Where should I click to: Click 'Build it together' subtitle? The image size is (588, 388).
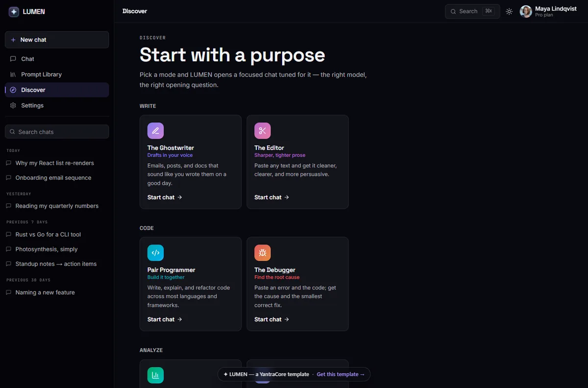166,277
